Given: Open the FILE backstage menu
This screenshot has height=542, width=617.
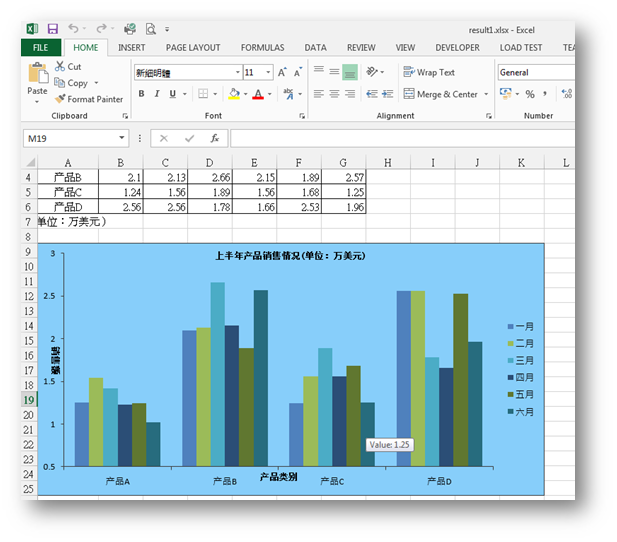Looking at the screenshot, I should [x=40, y=47].
